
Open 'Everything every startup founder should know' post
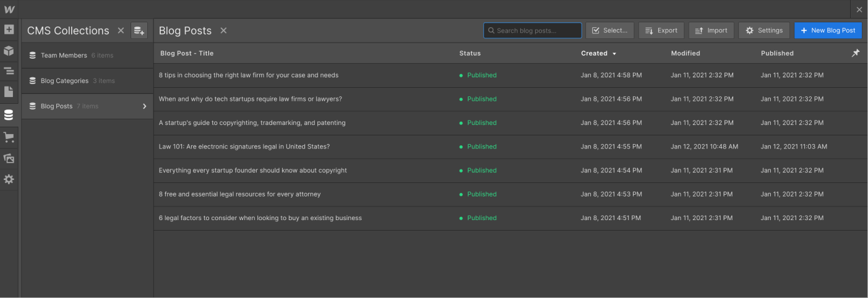(253, 171)
